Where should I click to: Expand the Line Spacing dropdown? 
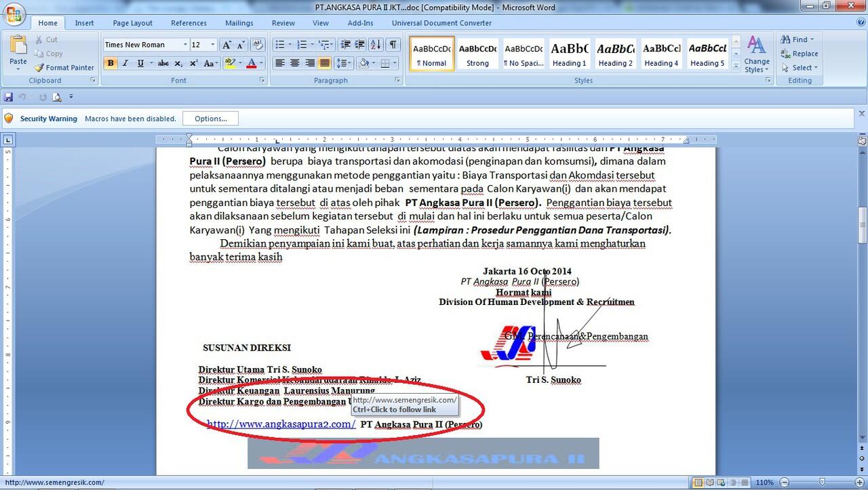[349, 63]
